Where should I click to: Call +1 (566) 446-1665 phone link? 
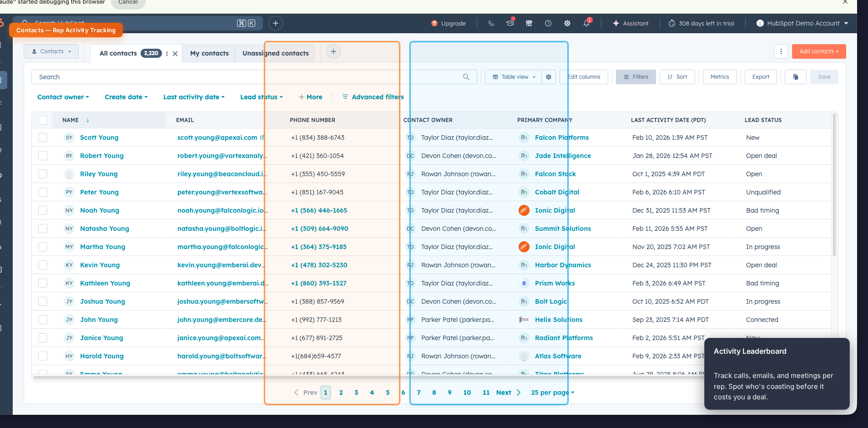click(319, 210)
